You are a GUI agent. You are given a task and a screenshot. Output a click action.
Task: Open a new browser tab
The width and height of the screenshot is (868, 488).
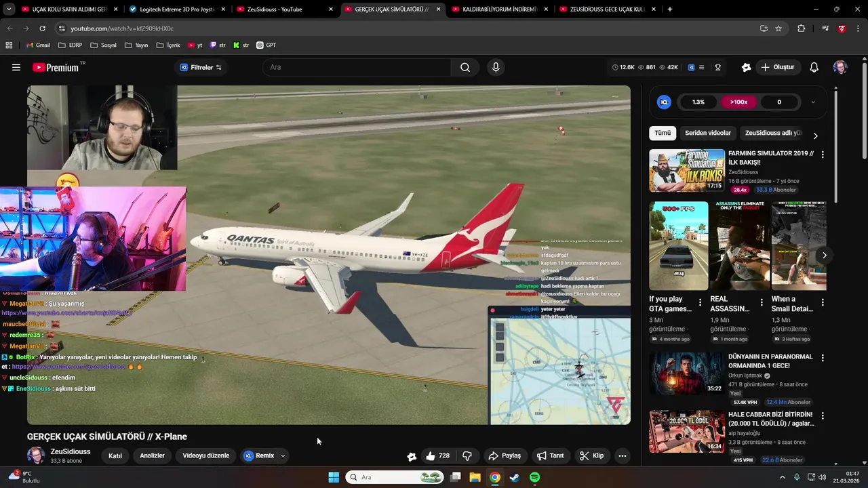[x=670, y=9]
